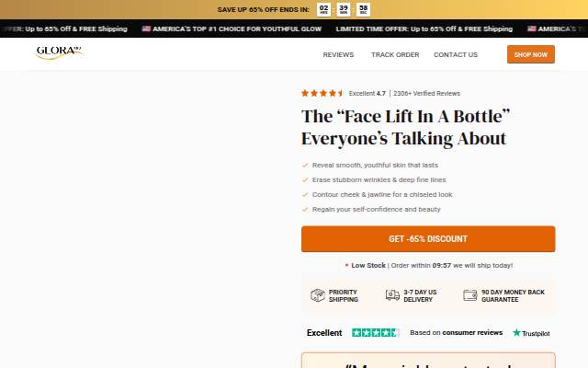The width and height of the screenshot is (588, 368).
Task: Click 'Contour cheek & jawline for a chiseled look'
Action: [382, 194]
